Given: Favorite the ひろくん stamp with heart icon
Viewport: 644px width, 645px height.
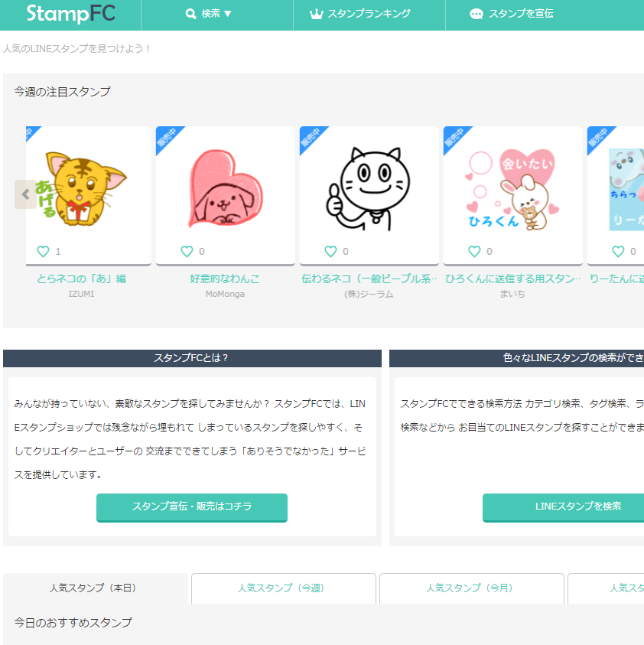Looking at the screenshot, I should click(474, 251).
